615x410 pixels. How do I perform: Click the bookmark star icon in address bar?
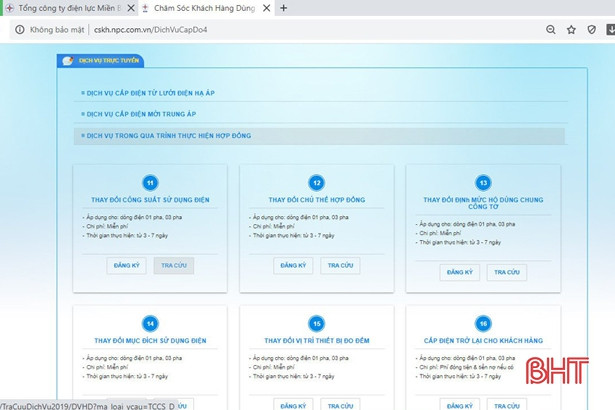click(x=571, y=30)
